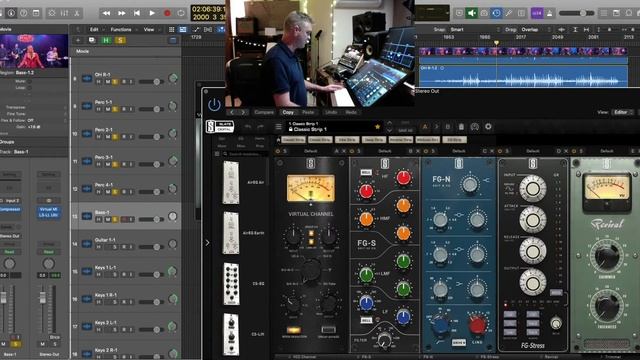The image size is (640, 360).
Task: Open the Inspector info icon in Logic toolbar
Action: 11,13
